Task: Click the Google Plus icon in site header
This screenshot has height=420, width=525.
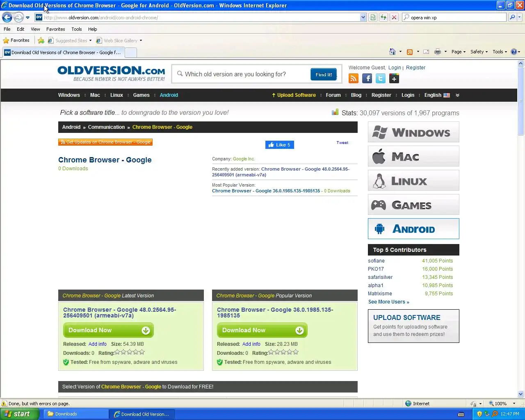Action: (394, 79)
